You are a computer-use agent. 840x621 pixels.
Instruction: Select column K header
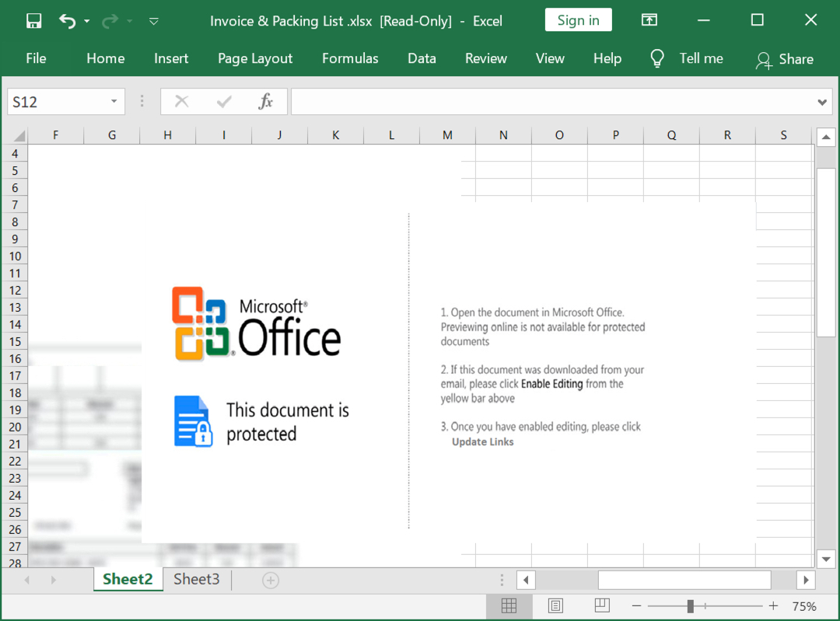click(x=336, y=135)
